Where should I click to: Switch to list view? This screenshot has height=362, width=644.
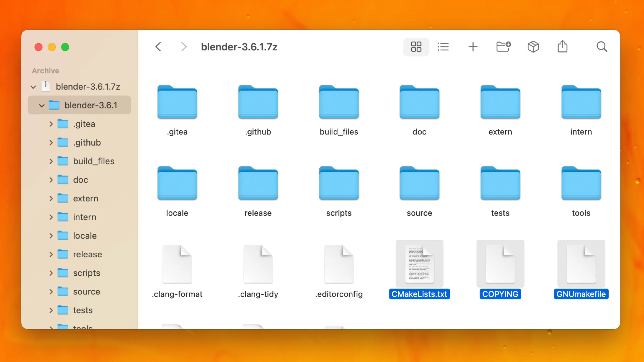point(443,47)
